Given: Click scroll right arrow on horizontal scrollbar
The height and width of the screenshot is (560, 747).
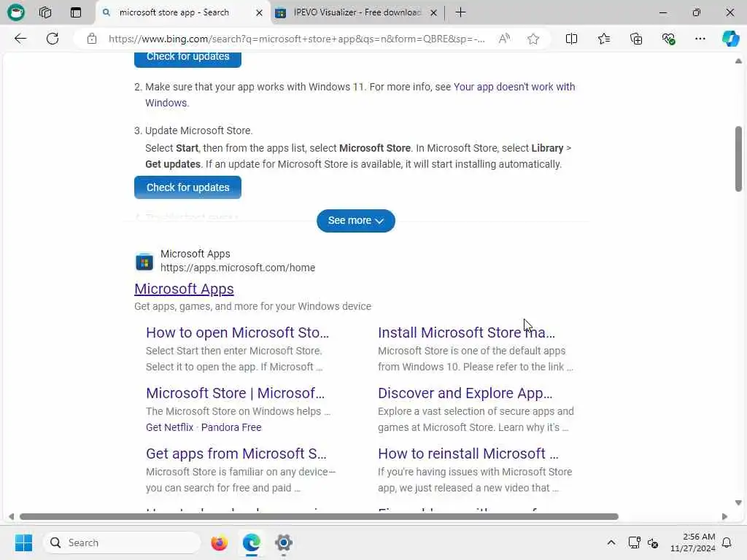Looking at the screenshot, I should click(x=724, y=517).
